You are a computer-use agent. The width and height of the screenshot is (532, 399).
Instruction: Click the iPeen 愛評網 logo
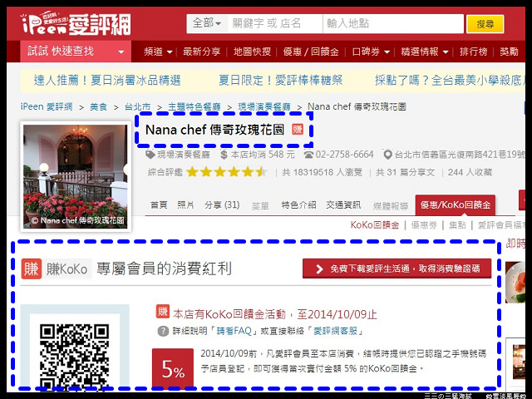76,24
